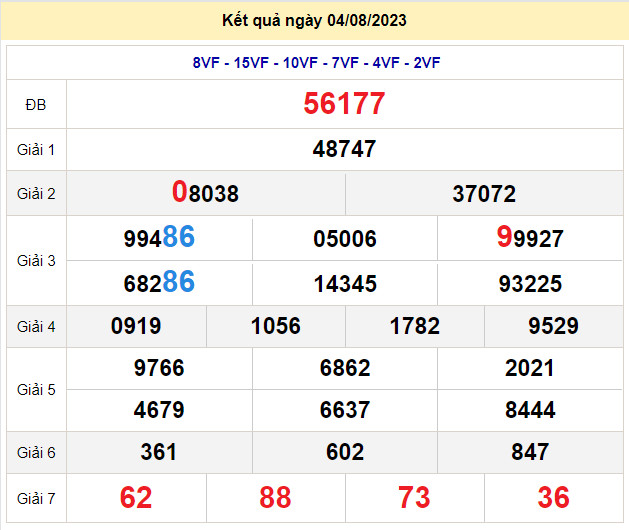Select the Giải 7 number 62
Viewport: 629px width, 530px height.
point(136,498)
